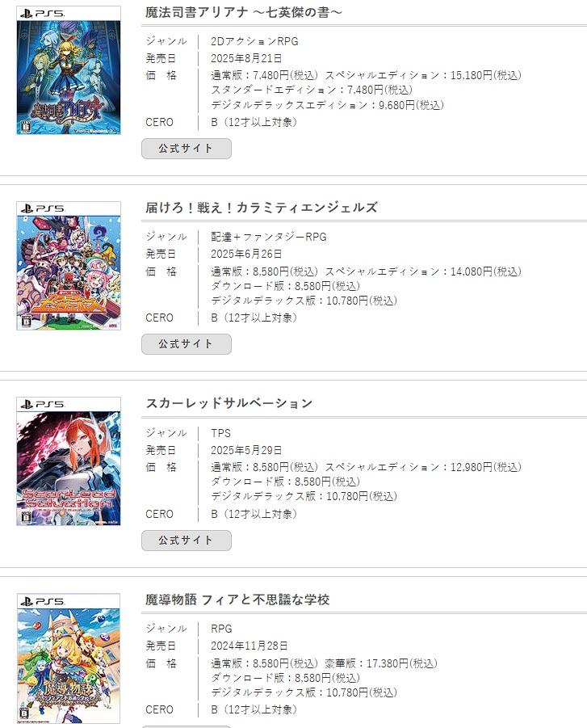Click PS5 logo on 魔法司書アリアナ cover
587x728 pixels.
[43, 14]
